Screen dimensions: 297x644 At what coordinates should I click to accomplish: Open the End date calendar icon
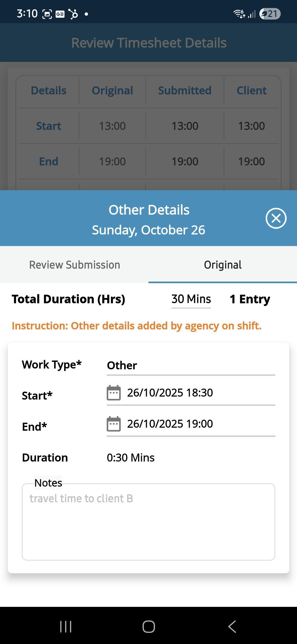(114, 424)
